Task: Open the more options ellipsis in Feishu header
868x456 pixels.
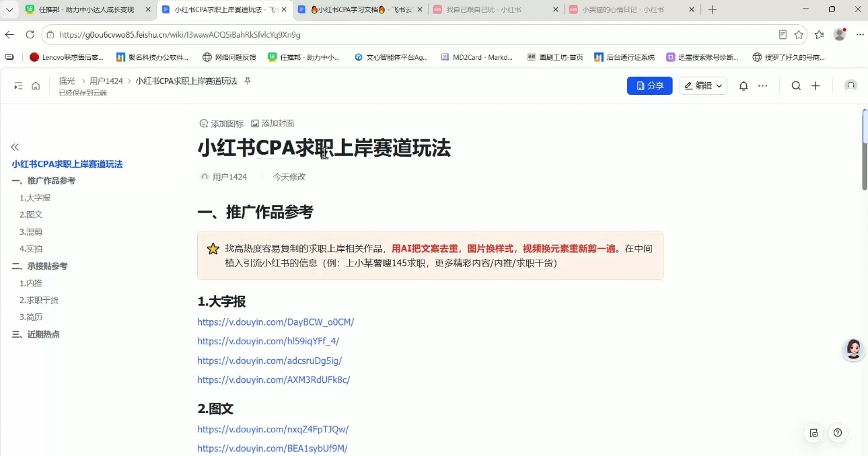Action: (x=762, y=85)
